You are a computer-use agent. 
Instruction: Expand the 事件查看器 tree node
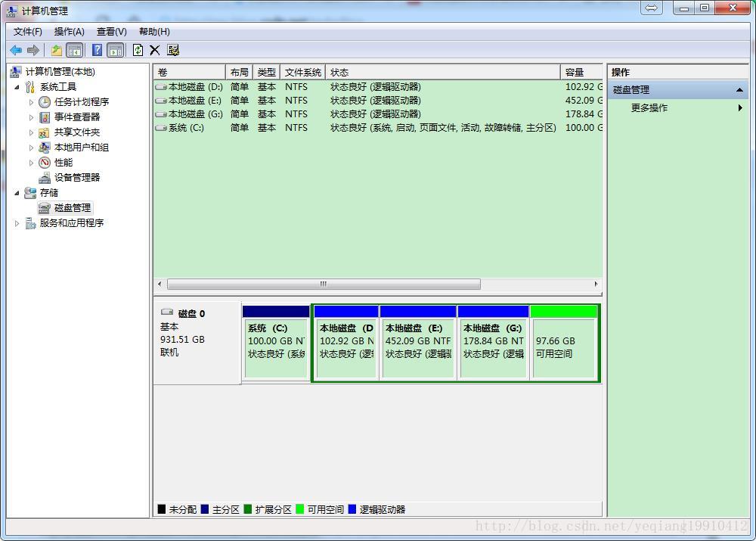(x=31, y=117)
